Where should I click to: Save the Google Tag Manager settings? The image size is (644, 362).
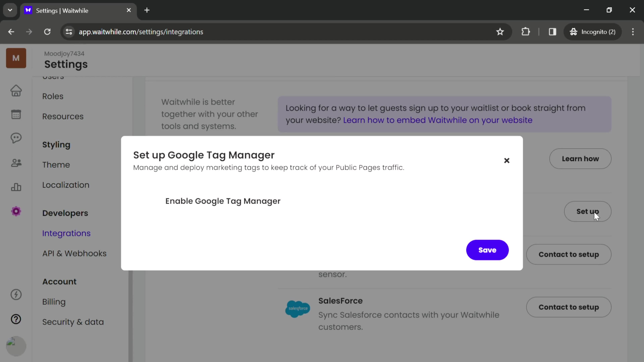click(487, 250)
